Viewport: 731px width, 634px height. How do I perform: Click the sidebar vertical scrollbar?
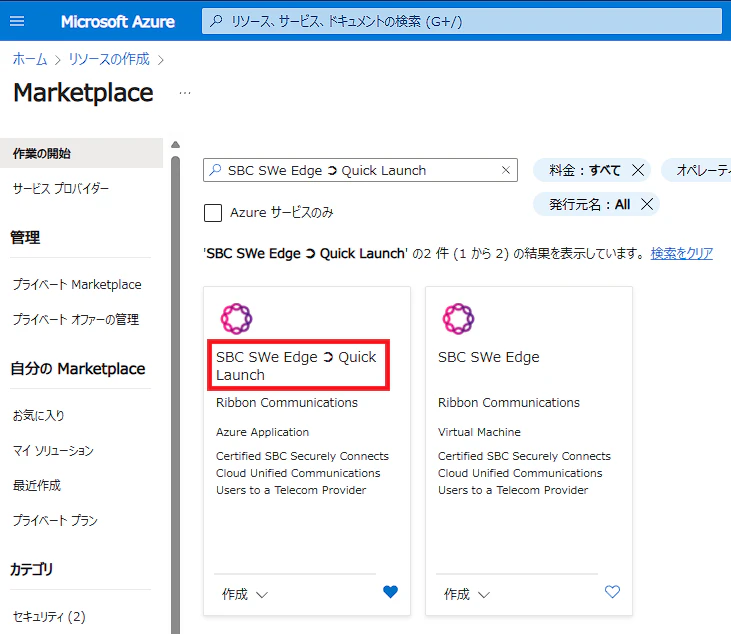pos(175,394)
